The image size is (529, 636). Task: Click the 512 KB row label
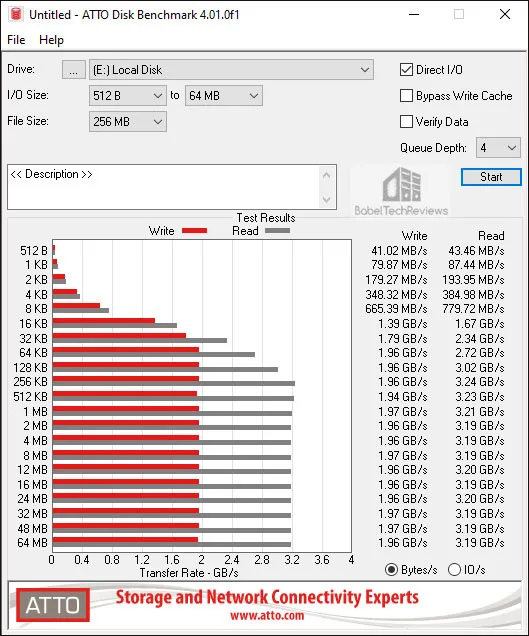(x=30, y=396)
